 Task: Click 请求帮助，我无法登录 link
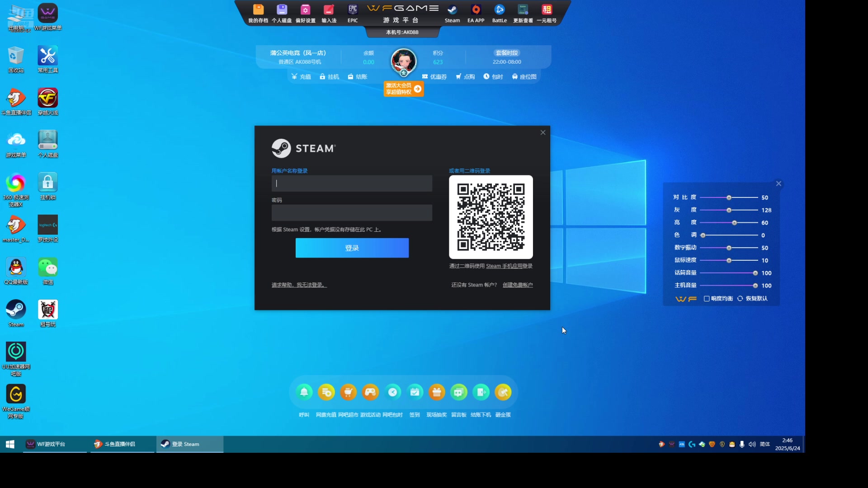[x=299, y=285]
